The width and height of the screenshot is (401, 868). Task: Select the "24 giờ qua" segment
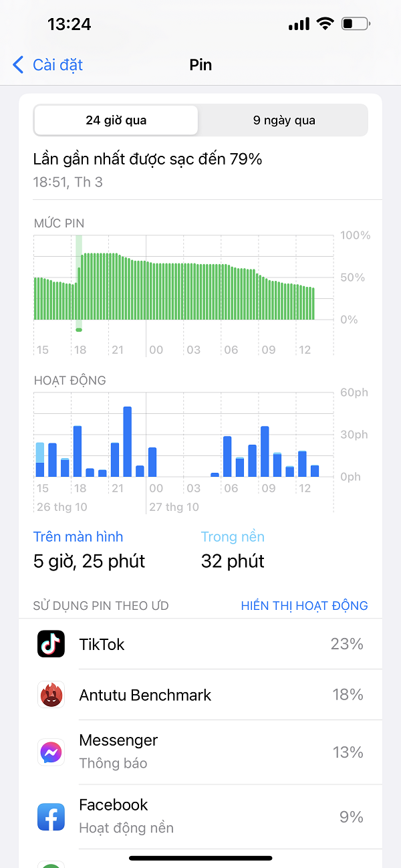(x=116, y=120)
